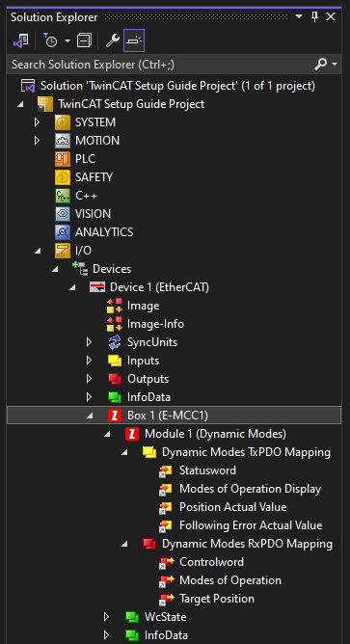This screenshot has width=350, height=644.
Task: Expand the InfoData node above Box 1
Action: 89,397
